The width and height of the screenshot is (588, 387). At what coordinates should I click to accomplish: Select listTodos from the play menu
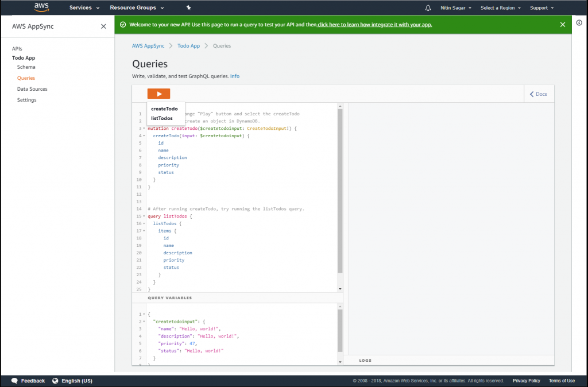(162, 118)
